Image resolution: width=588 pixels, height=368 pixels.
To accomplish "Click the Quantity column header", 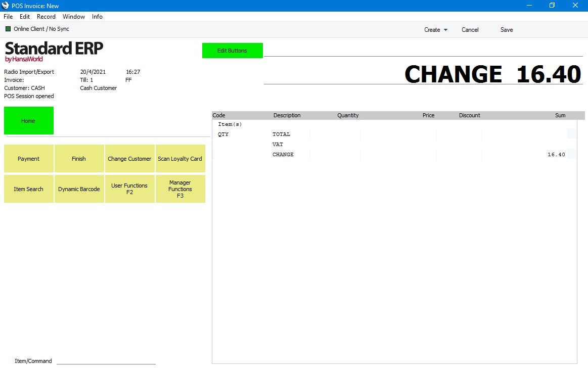I will point(348,115).
